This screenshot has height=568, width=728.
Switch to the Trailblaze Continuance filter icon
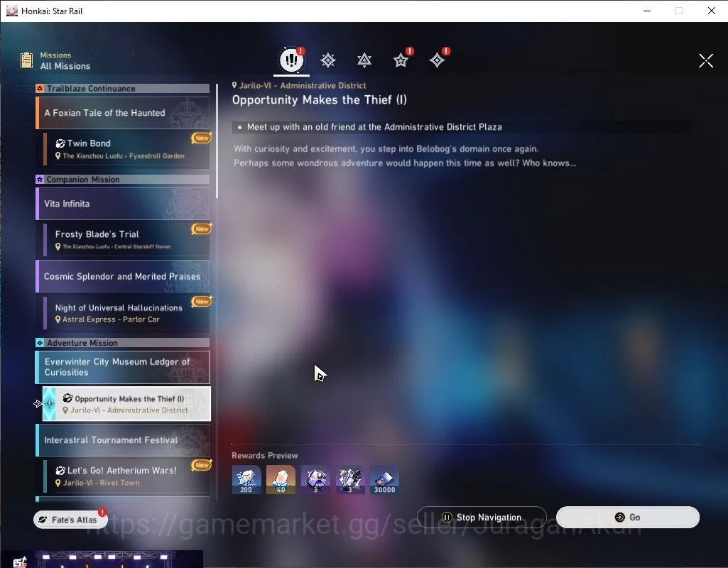364,60
